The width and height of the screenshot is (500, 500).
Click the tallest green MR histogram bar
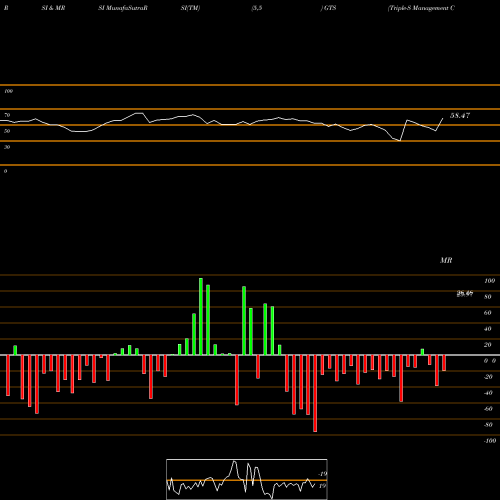coord(201,316)
